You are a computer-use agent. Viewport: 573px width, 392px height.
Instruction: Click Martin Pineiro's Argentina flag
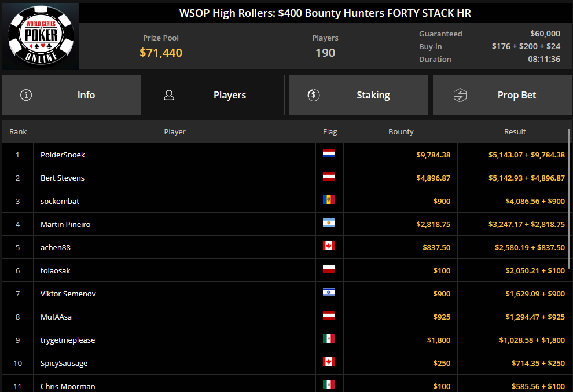coord(329,223)
